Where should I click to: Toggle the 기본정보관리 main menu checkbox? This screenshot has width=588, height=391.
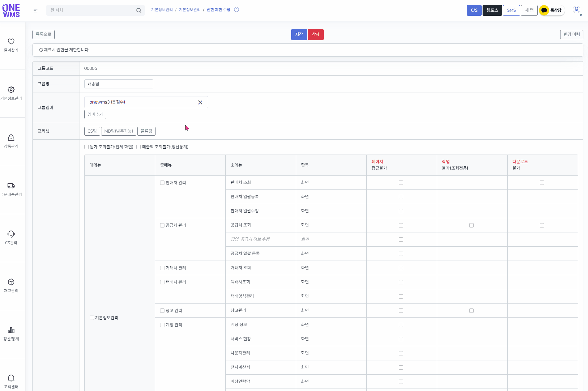92,318
